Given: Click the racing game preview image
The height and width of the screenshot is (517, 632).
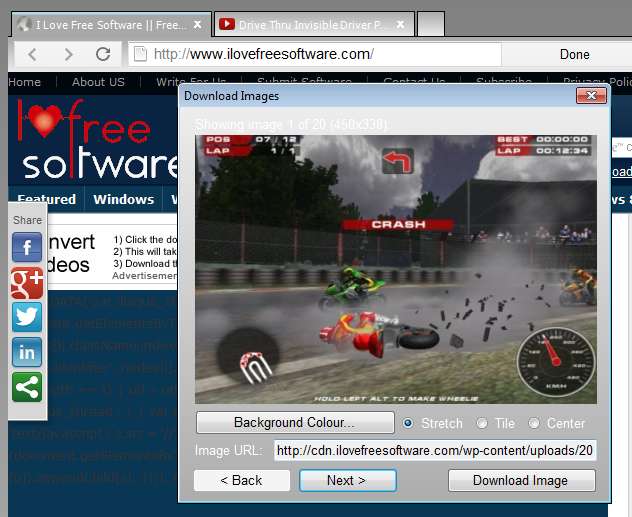Looking at the screenshot, I should [396, 269].
